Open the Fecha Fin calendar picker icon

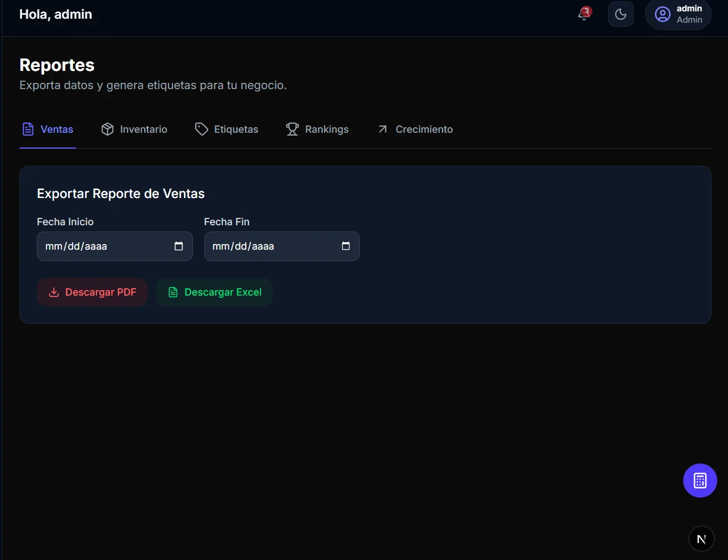[x=346, y=246]
